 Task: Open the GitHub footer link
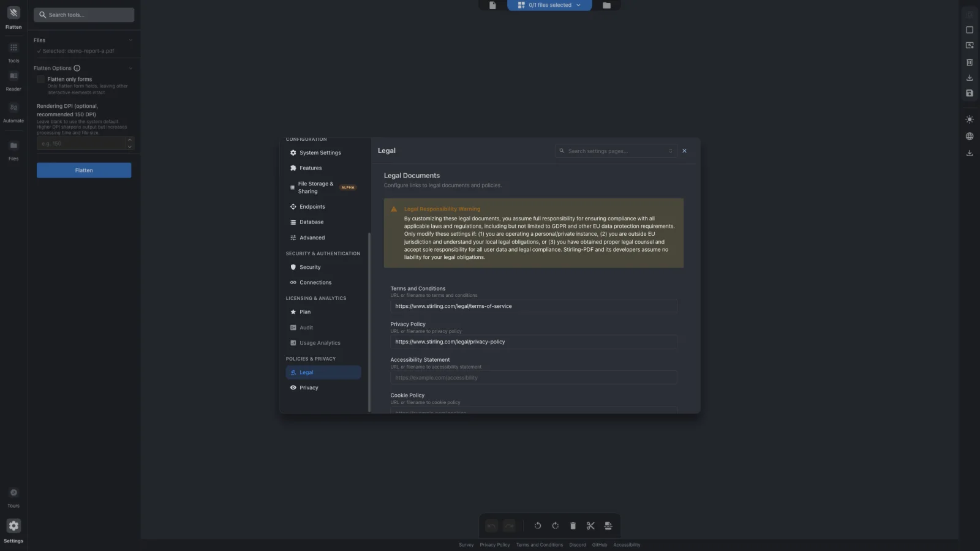pos(600,545)
